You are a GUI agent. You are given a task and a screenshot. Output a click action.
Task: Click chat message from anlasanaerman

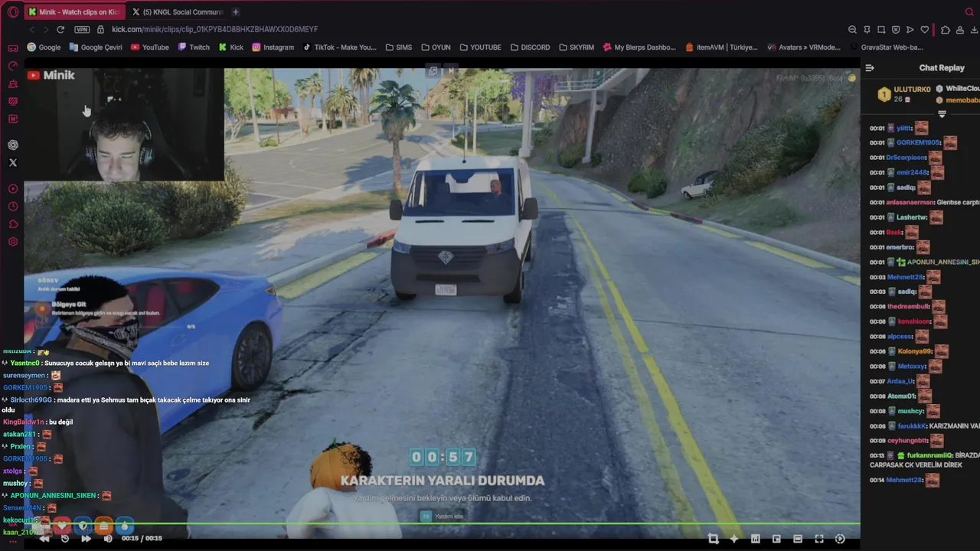tap(924, 202)
